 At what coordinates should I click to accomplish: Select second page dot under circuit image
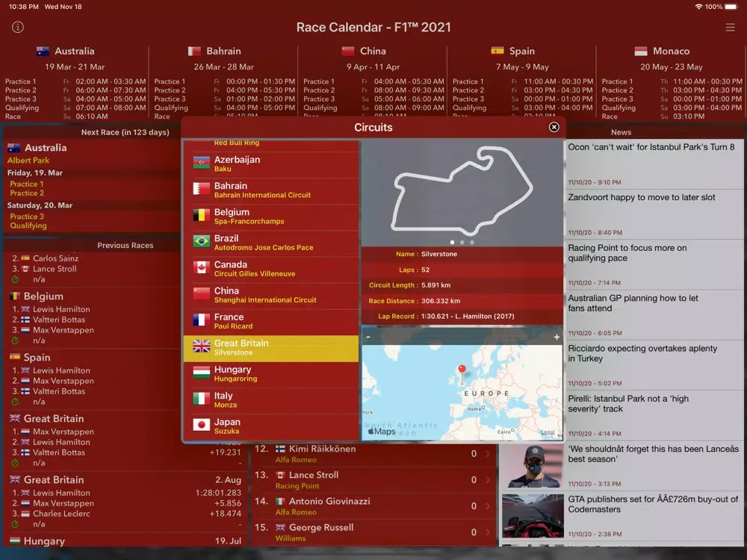point(462,243)
